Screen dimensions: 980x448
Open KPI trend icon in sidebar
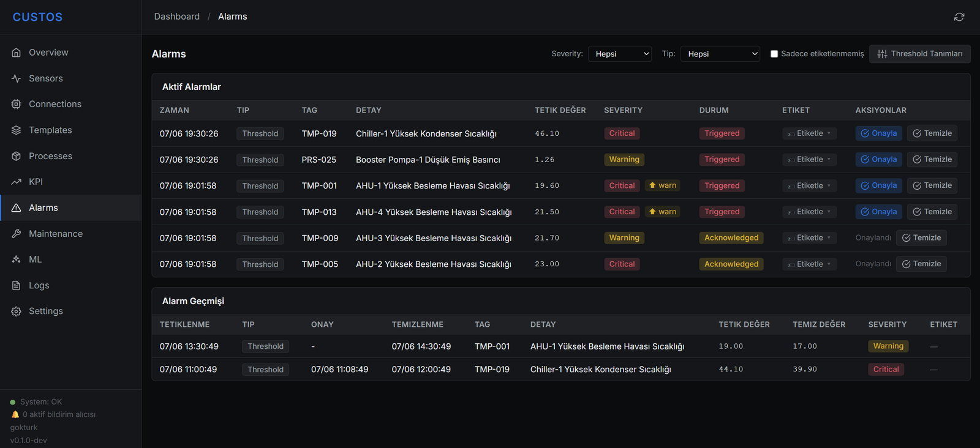[17, 182]
